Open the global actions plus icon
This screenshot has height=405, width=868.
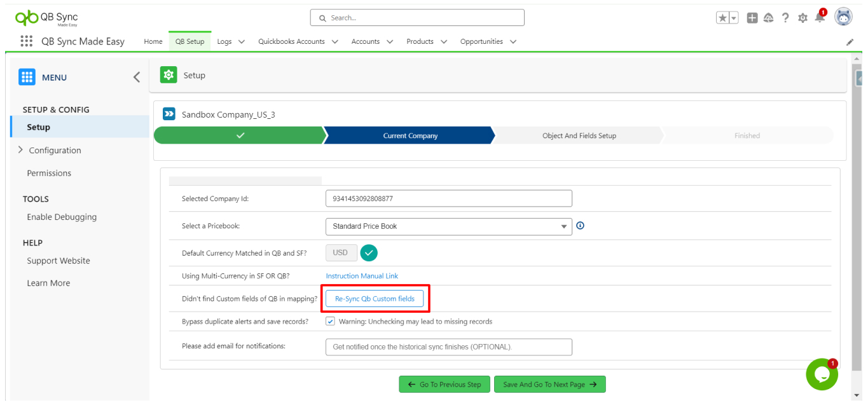click(x=752, y=18)
